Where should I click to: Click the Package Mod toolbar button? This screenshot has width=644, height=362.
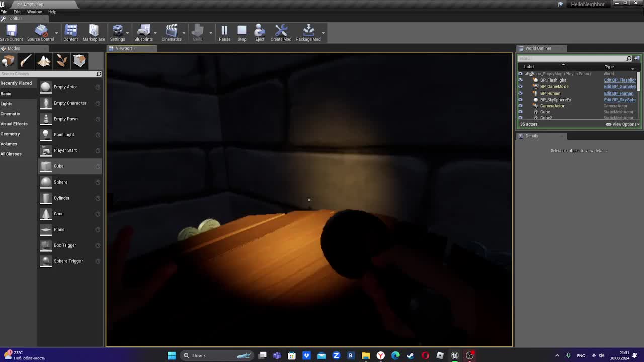(x=308, y=32)
